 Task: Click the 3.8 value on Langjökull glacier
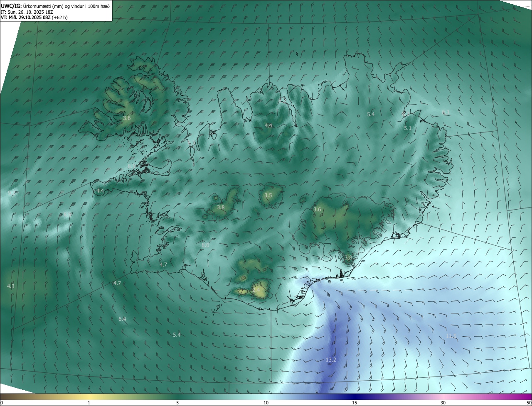(x=221, y=207)
